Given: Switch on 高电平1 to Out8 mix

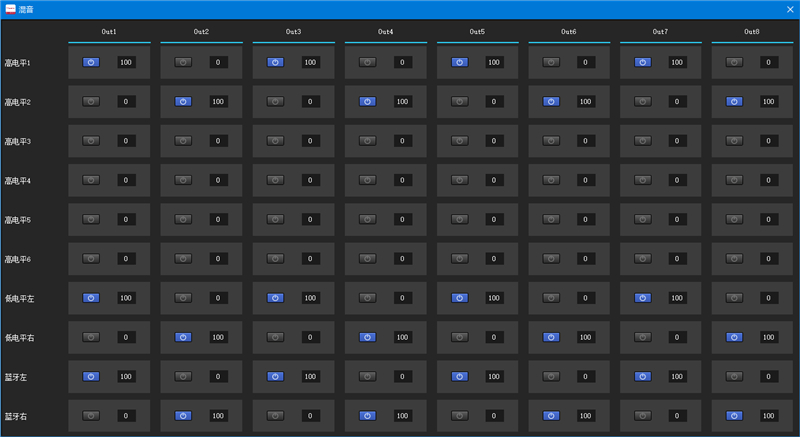Looking at the screenshot, I should tap(734, 62).
